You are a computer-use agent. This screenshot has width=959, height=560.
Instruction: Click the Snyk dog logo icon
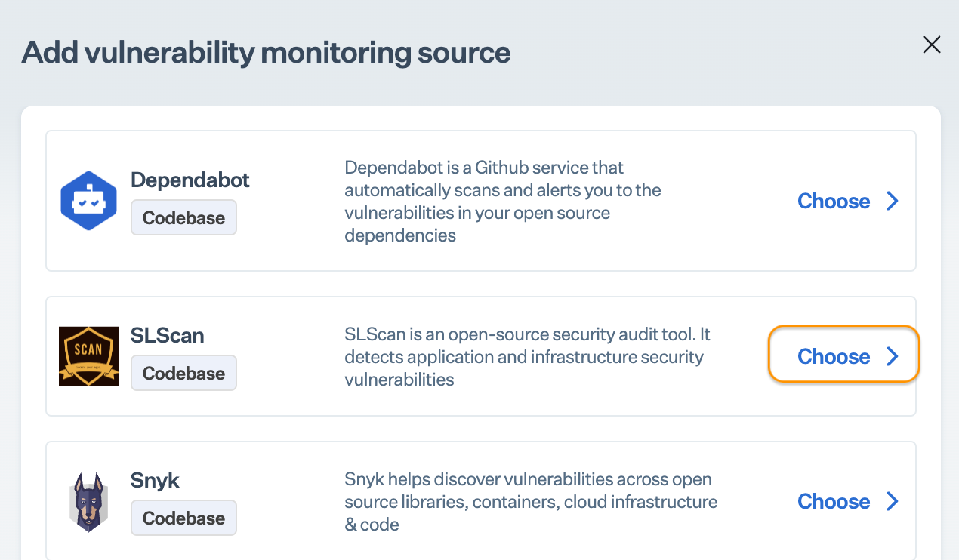[88, 502]
